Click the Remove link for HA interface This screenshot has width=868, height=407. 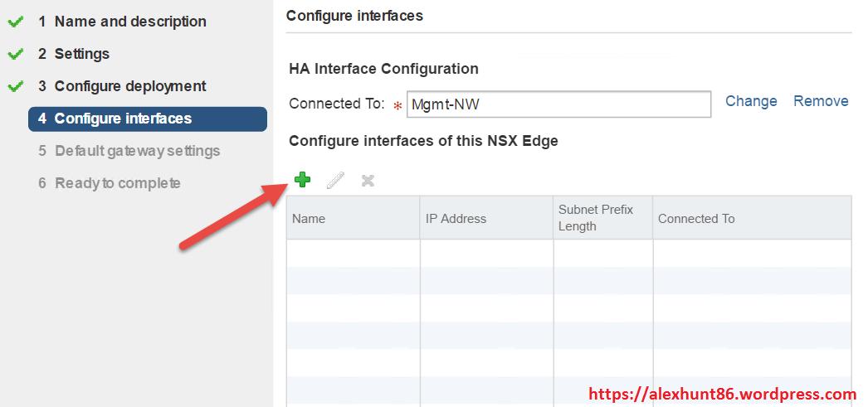[x=821, y=101]
